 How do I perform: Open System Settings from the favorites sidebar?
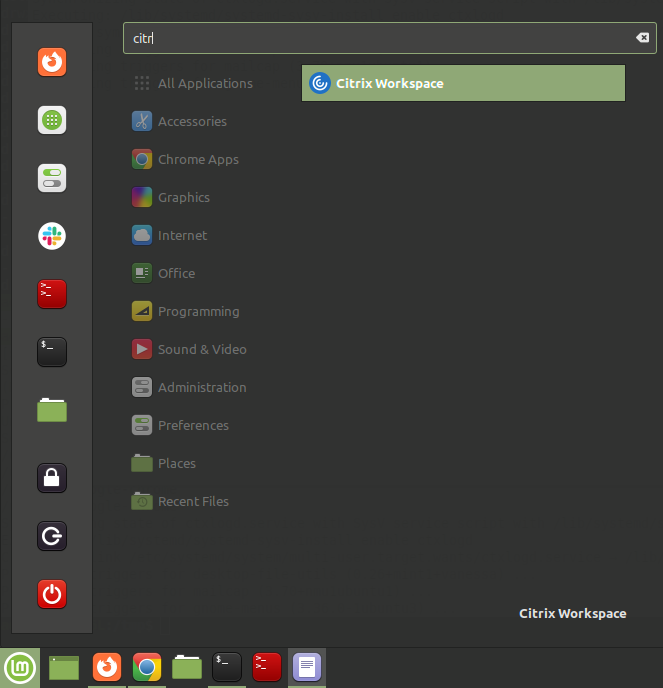pyautogui.click(x=52, y=178)
